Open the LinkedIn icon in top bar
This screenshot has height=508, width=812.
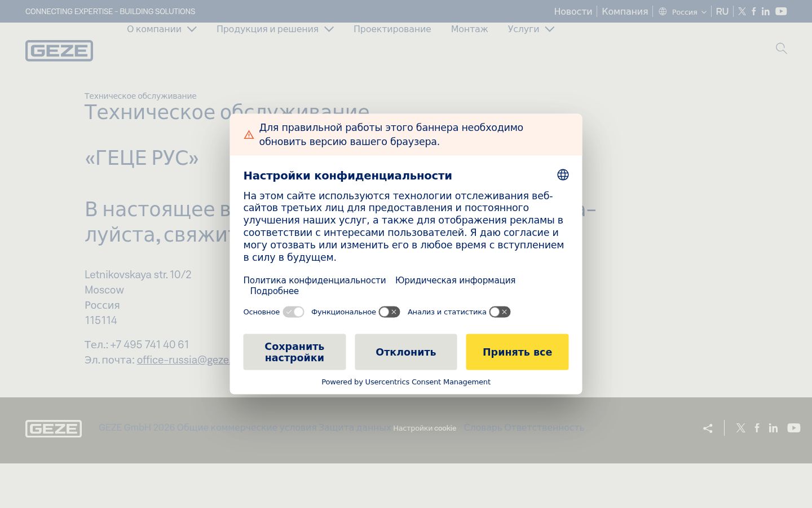point(766,11)
